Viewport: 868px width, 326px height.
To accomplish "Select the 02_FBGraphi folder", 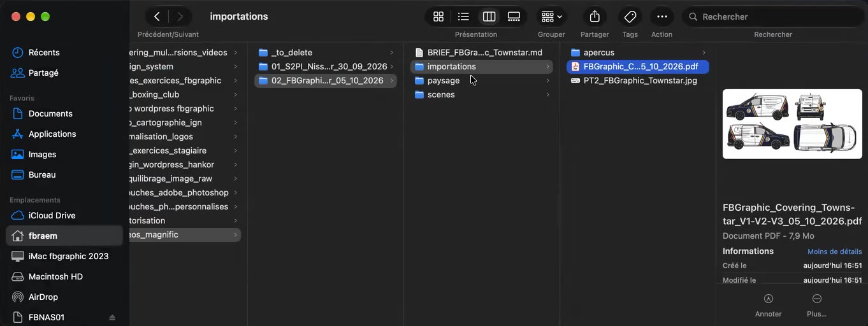I will pos(325,80).
